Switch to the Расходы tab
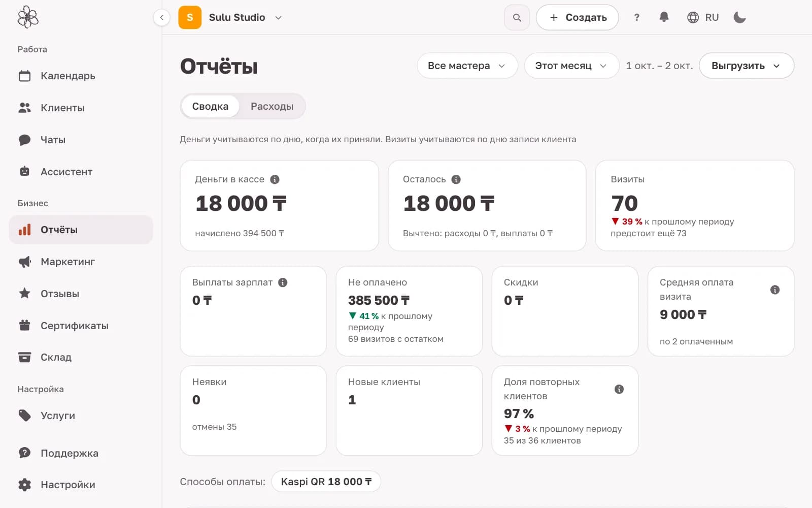The height and width of the screenshot is (508, 812). (272, 106)
